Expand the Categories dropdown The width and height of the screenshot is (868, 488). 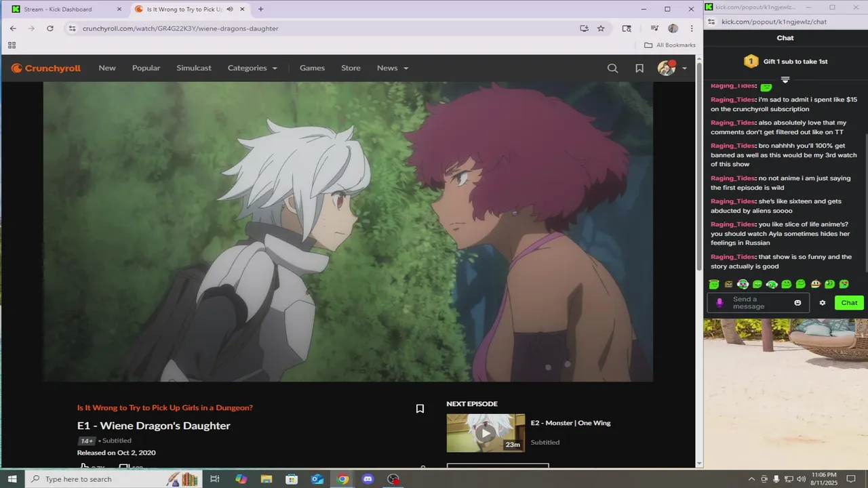pyautogui.click(x=252, y=68)
